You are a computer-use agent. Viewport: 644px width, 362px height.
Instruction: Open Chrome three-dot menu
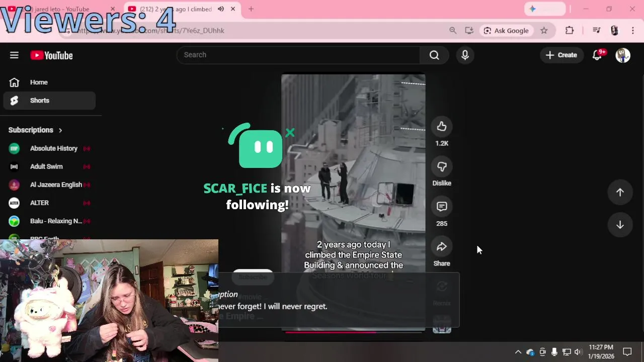click(x=633, y=31)
